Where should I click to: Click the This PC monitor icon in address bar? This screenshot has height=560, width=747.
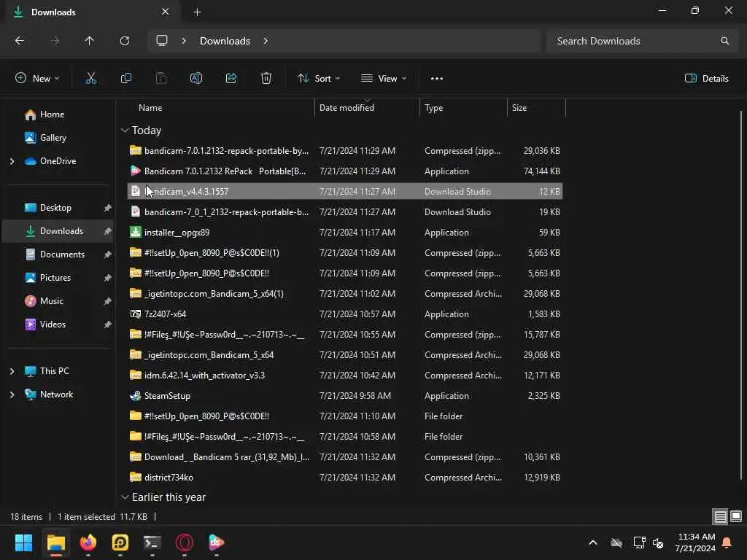[162, 41]
